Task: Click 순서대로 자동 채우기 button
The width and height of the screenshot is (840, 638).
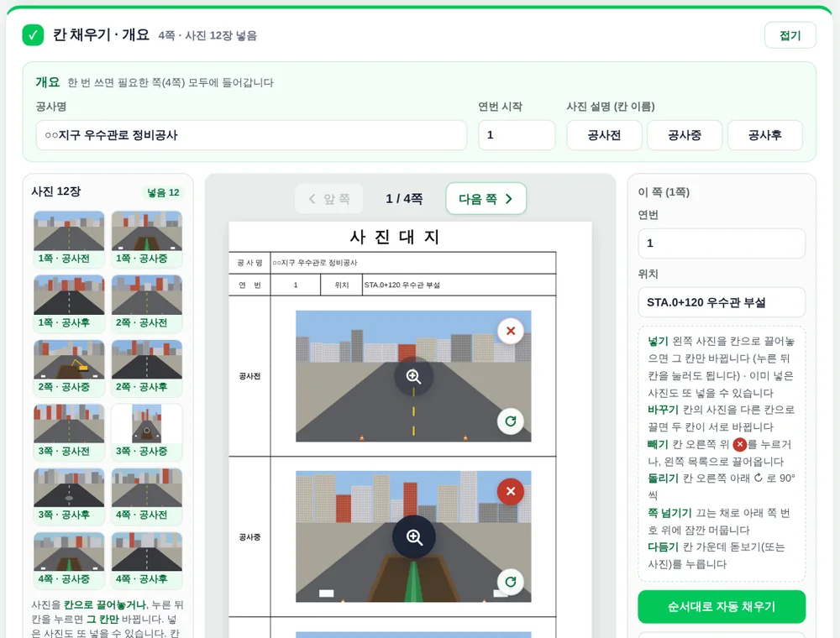Action: click(721, 606)
